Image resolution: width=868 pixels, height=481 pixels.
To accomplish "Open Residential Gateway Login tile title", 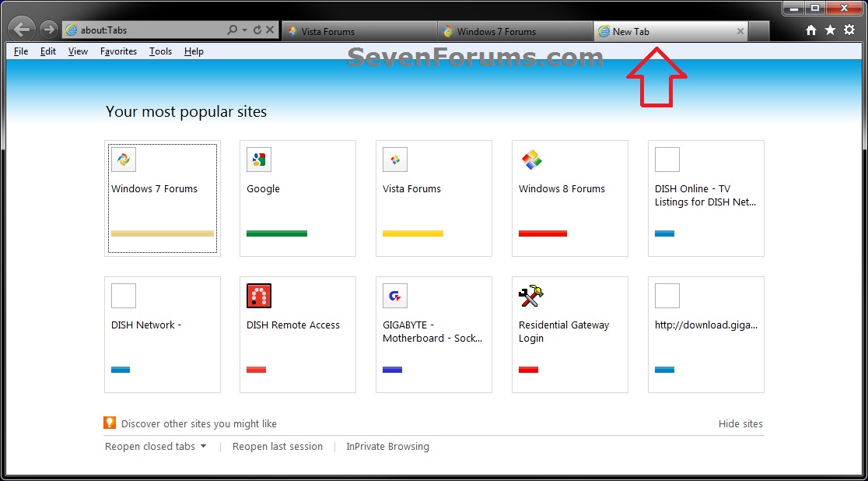I will [x=564, y=332].
